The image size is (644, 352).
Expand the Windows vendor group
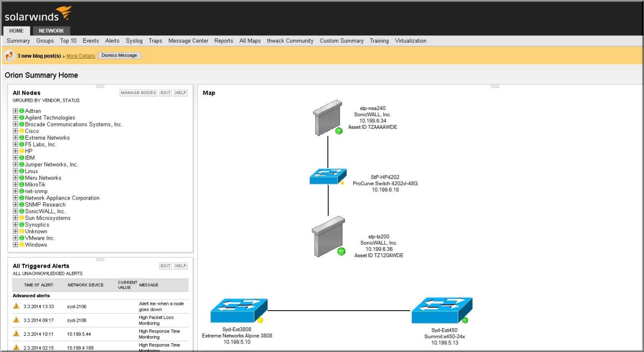coord(15,245)
